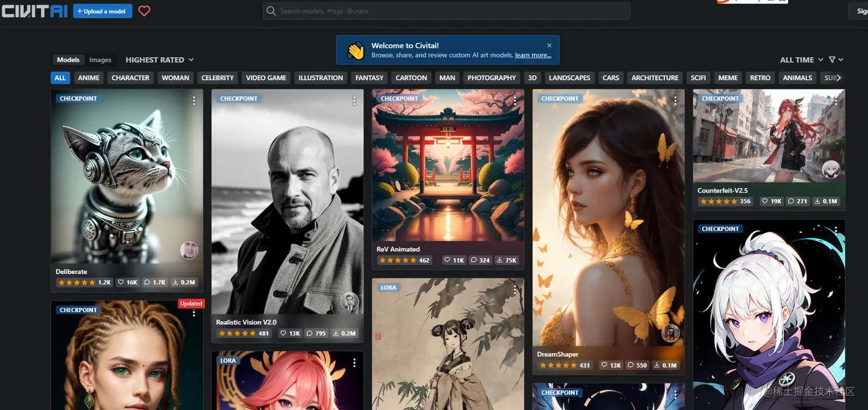Image resolution: width=868 pixels, height=410 pixels.
Task: Click ReV Animated 75K downloads badge
Action: tap(507, 260)
